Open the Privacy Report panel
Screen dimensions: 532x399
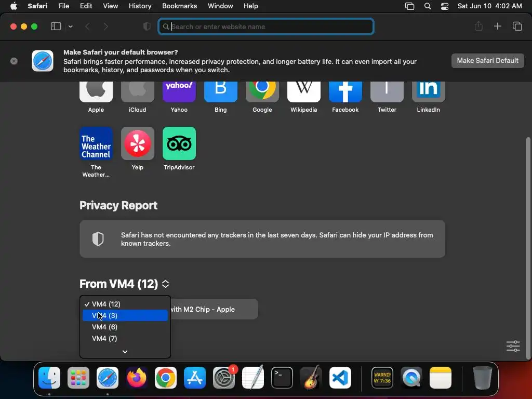coord(262,239)
